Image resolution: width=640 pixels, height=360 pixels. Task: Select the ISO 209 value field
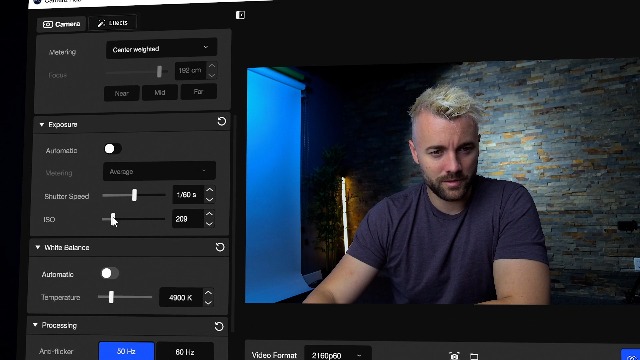187,219
